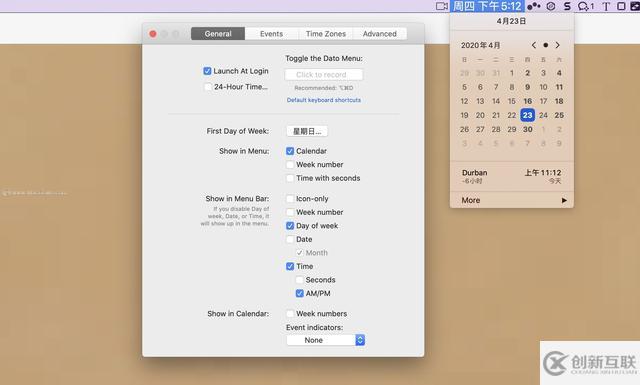Click the Durban time zone entry
This screenshot has height=385, width=640.
coord(512,176)
